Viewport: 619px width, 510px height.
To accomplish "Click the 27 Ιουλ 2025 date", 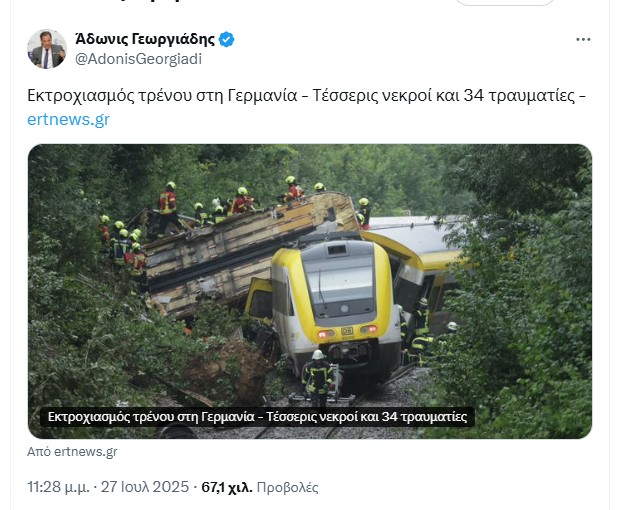I will [145, 487].
